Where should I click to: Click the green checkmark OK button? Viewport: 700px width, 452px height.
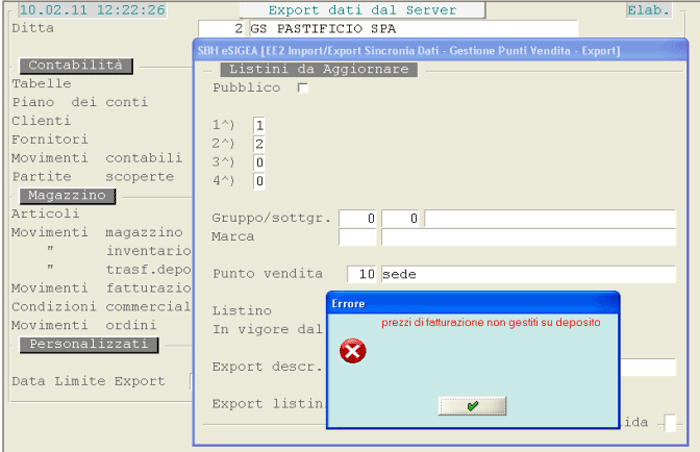[472, 406]
